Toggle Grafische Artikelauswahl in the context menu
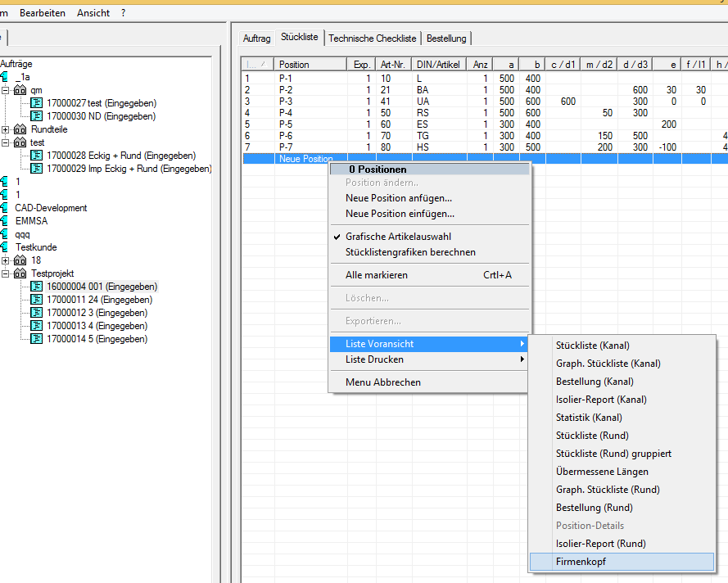728x583 pixels. pos(429,237)
